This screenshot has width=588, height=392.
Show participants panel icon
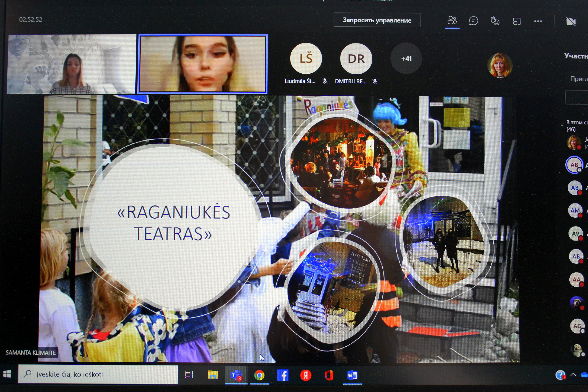(x=452, y=21)
